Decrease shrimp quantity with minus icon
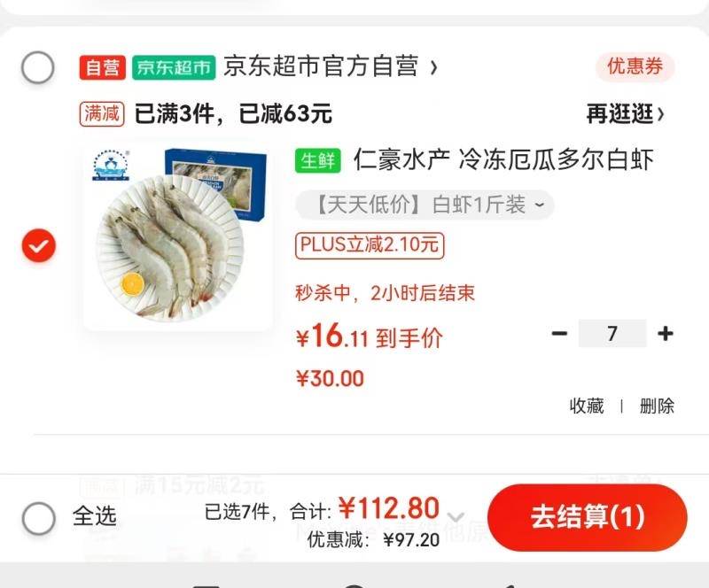The image size is (709, 588). tap(559, 334)
